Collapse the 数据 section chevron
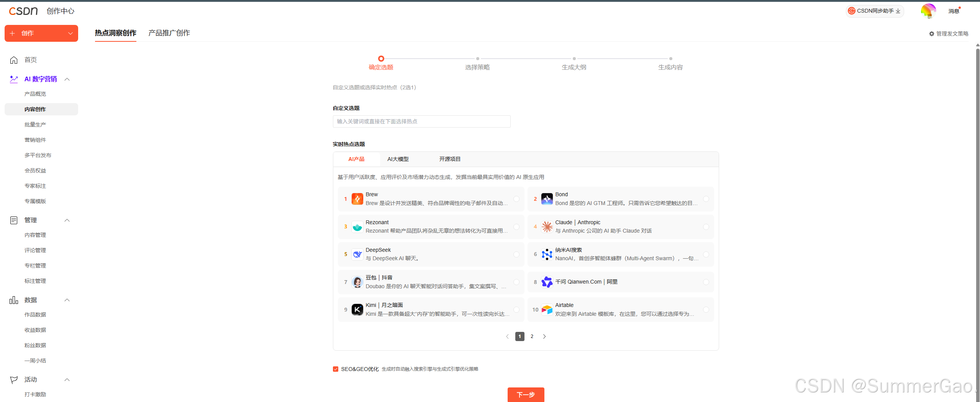Screen dimensions: 980x402 [x=67, y=300]
